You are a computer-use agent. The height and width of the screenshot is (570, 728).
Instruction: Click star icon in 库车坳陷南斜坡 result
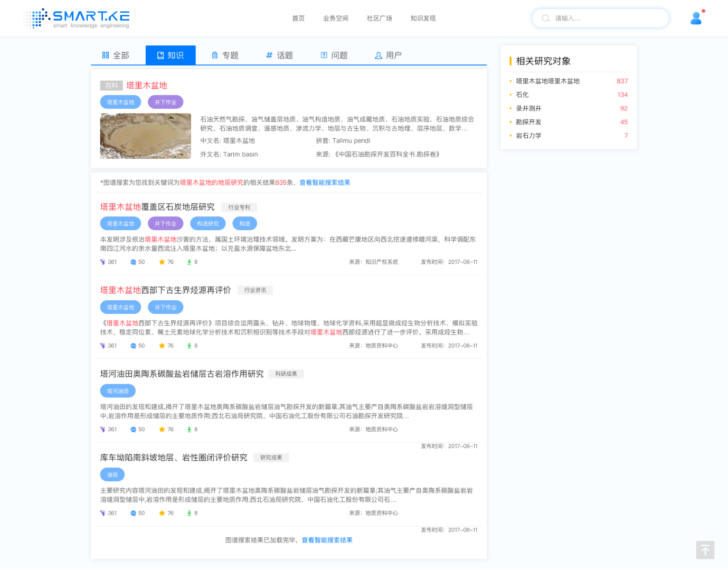point(162,513)
